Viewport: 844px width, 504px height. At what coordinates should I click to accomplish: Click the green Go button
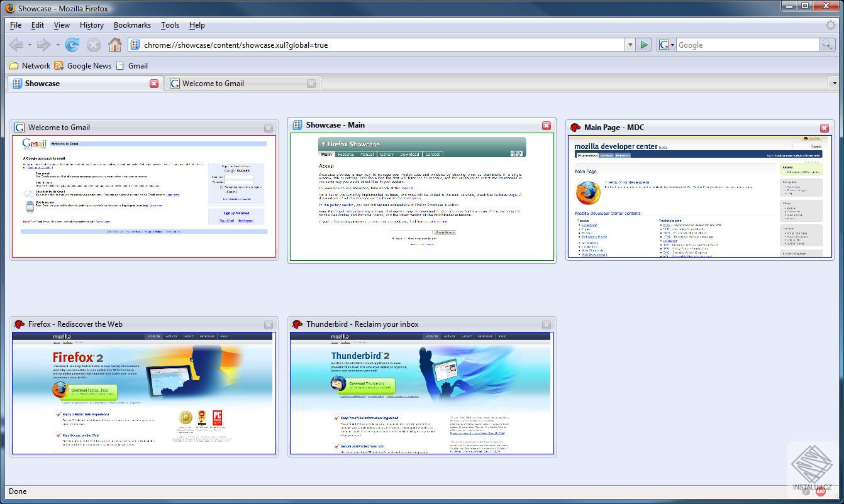coord(644,45)
